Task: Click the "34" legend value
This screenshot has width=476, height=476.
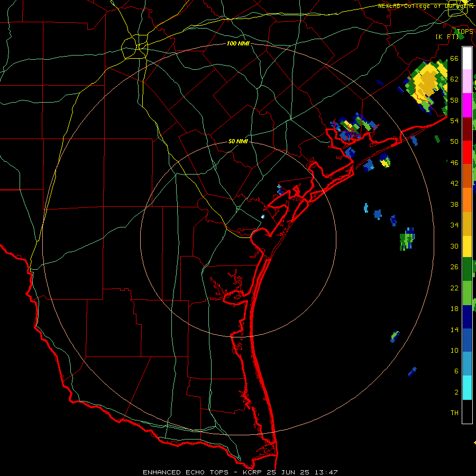Action: [x=454, y=225]
